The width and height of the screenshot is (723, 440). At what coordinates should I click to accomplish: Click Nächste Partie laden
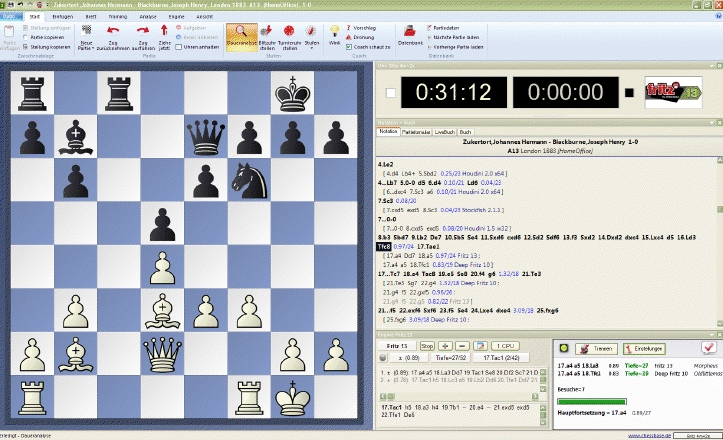(454, 37)
